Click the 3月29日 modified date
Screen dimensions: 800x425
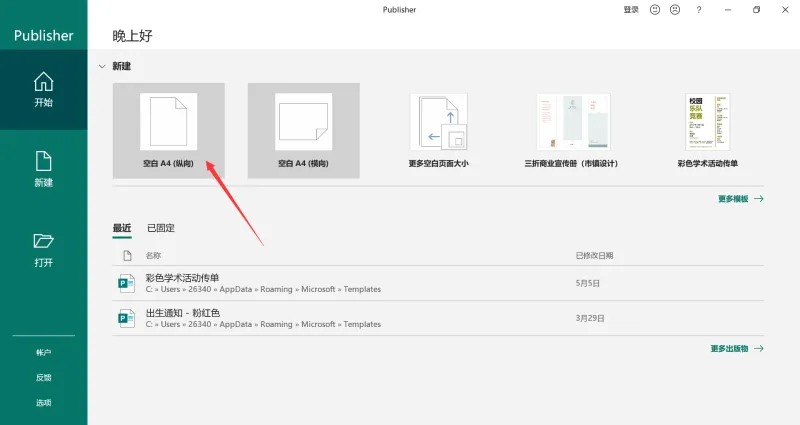(x=590, y=318)
